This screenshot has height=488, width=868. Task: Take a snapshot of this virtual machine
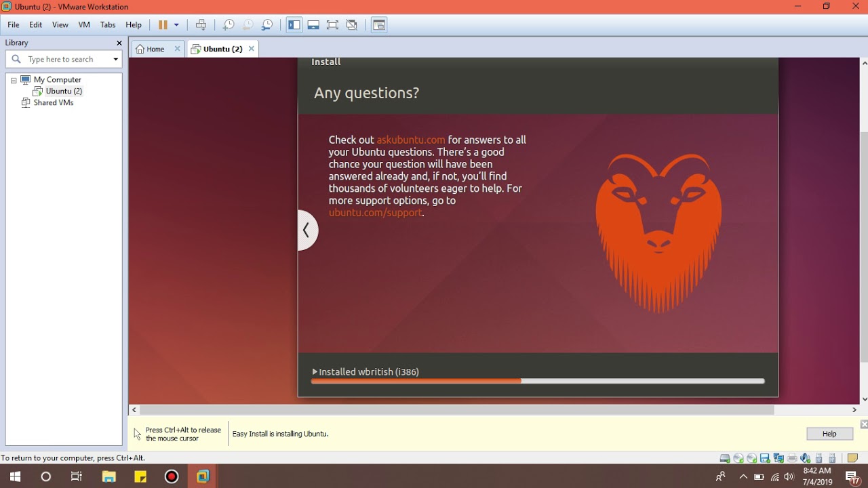[x=229, y=25]
